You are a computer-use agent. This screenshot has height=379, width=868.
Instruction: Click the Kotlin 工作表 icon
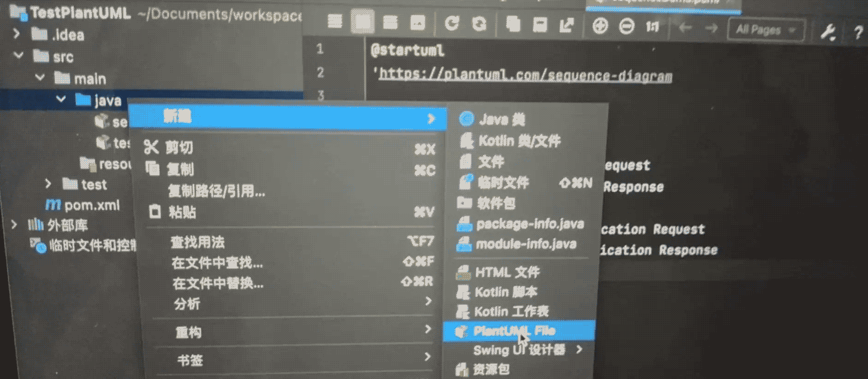(463, 312)
